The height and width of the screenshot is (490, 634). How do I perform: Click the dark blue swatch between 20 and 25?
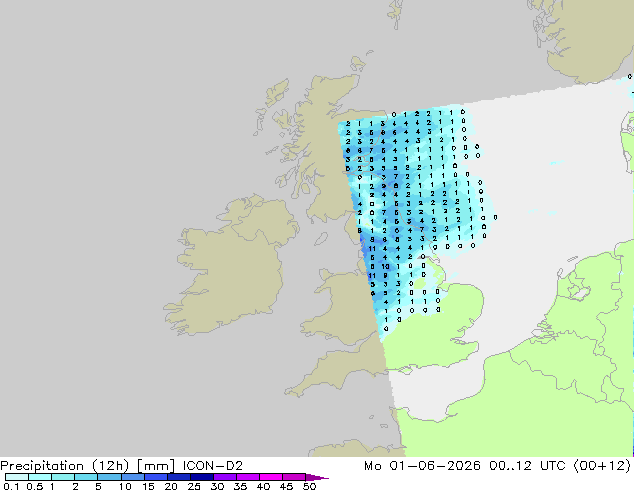[x=178, y=477]
